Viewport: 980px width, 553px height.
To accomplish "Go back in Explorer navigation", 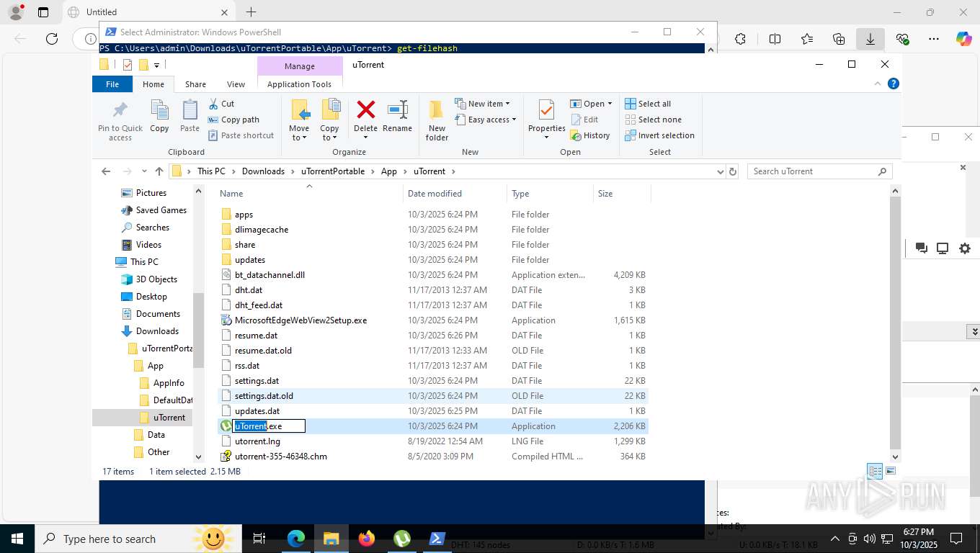I will pos(106,171).
